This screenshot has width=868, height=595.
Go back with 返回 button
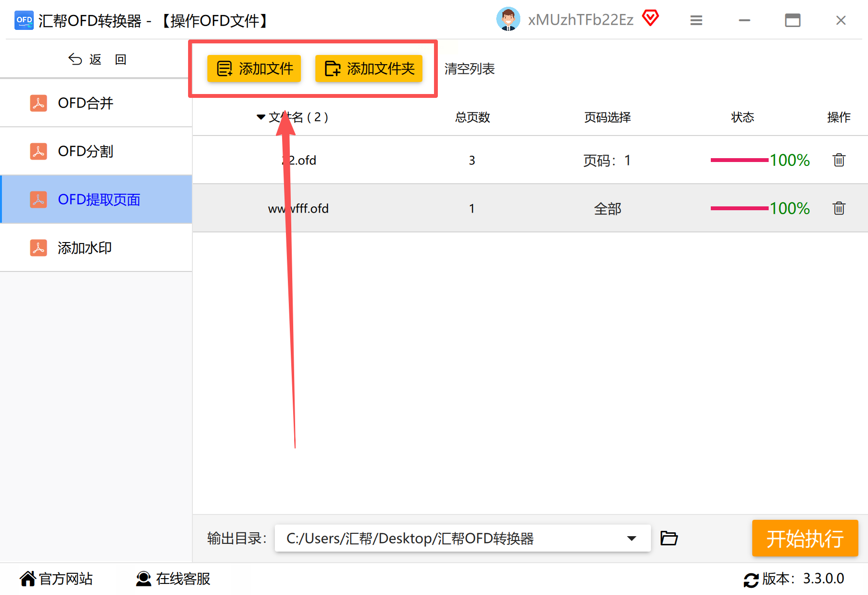[97, 59]
